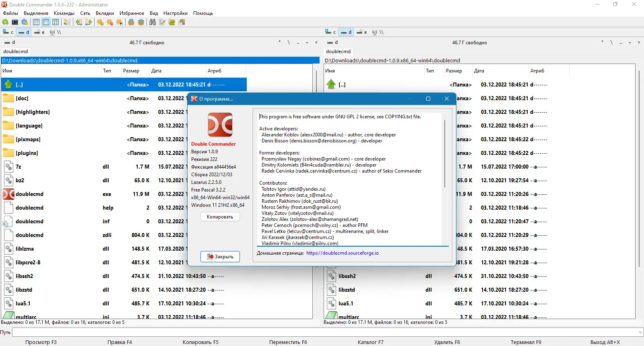Open the Команды menu
This screenshot has height=346, width=644.
tap(64, 13)
